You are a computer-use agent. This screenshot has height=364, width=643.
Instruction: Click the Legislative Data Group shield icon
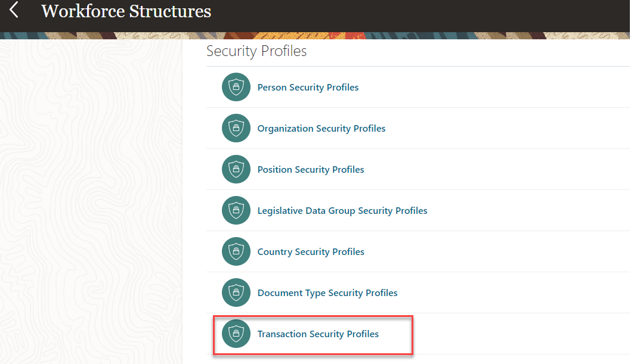tap(236, 211)
